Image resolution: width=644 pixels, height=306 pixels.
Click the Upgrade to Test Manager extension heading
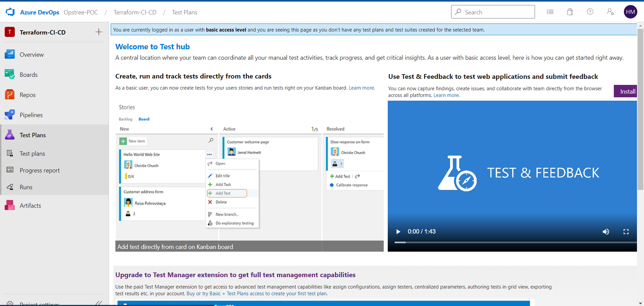[235, 275]
